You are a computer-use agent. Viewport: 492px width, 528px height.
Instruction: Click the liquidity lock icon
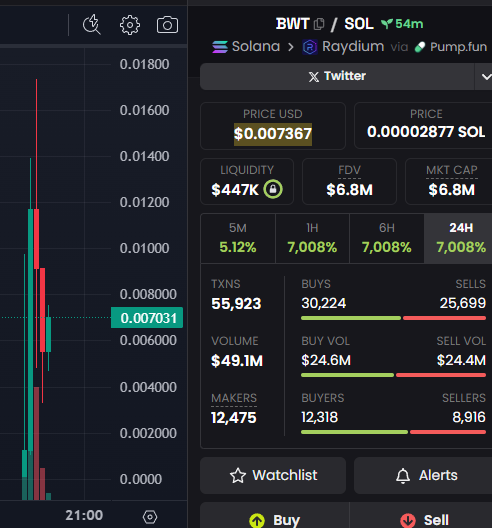coord(273,189)
